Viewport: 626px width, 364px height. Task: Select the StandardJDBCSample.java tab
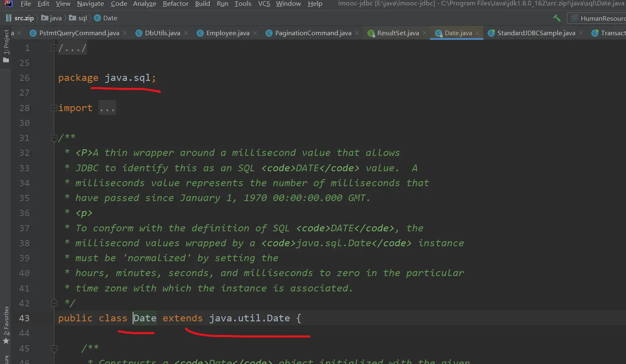point(536,33)
